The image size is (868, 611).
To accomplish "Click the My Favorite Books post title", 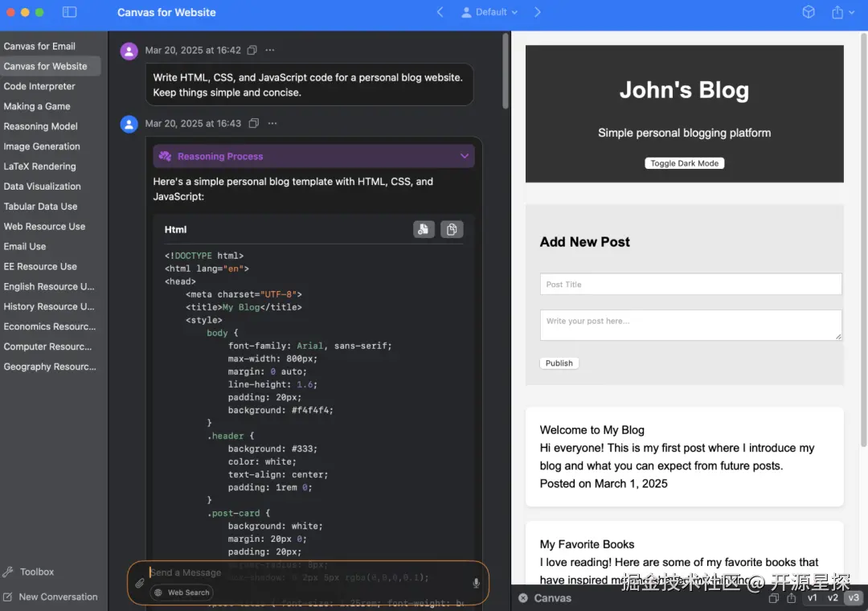I will (x=587, y=544).
